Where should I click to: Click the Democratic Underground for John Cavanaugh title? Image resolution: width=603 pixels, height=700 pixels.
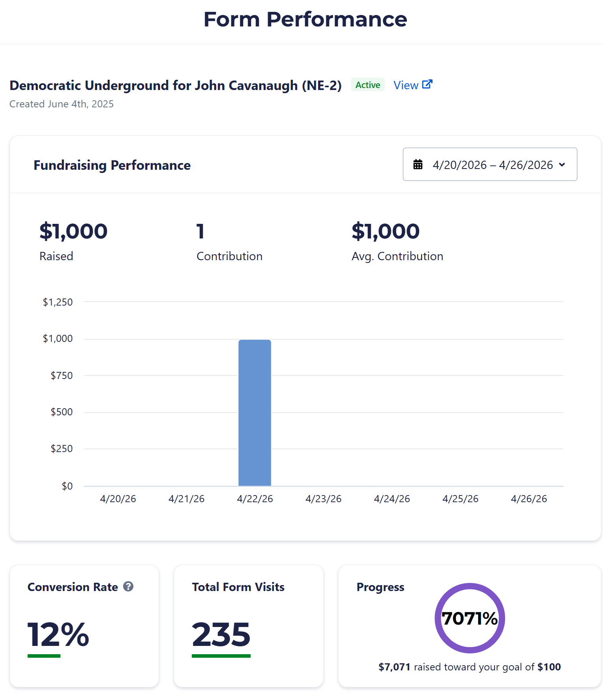(176, 85)
